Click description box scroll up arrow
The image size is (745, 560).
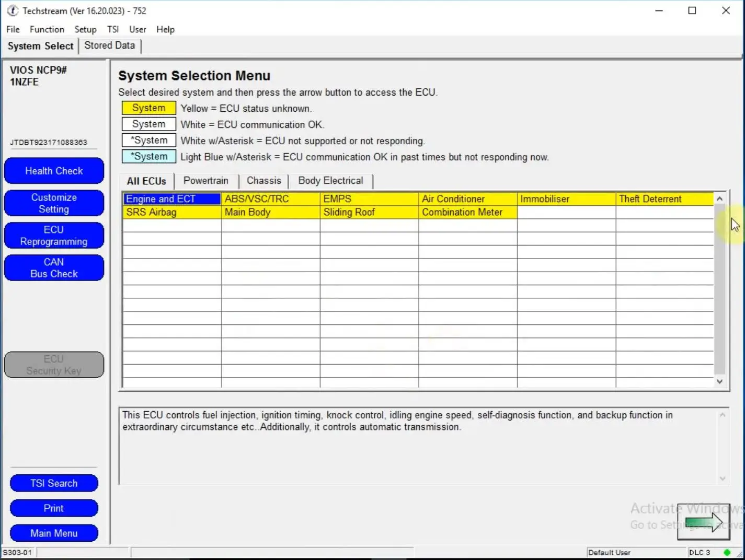(x=723, y=415)
